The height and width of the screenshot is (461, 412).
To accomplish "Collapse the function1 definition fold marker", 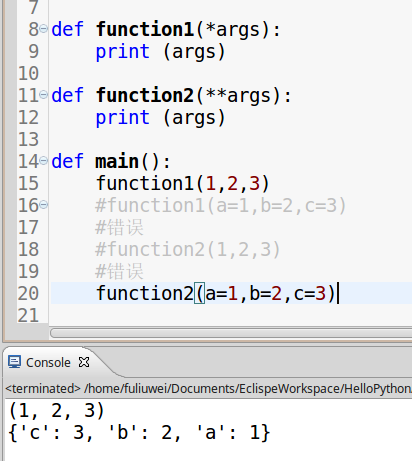I will tap(44, 29).
